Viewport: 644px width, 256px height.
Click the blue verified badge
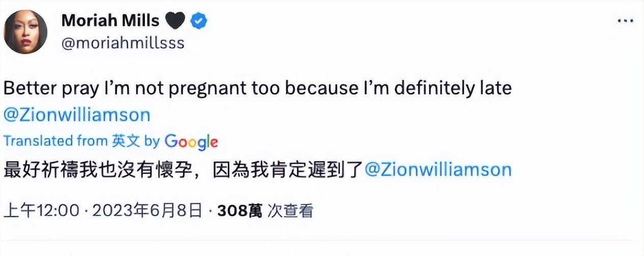click(198, 21)
